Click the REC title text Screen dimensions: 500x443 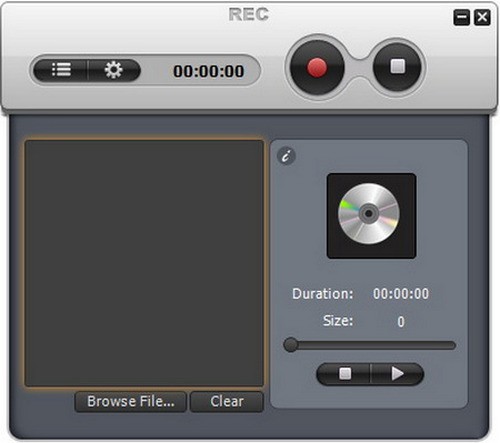click(249, 14)
